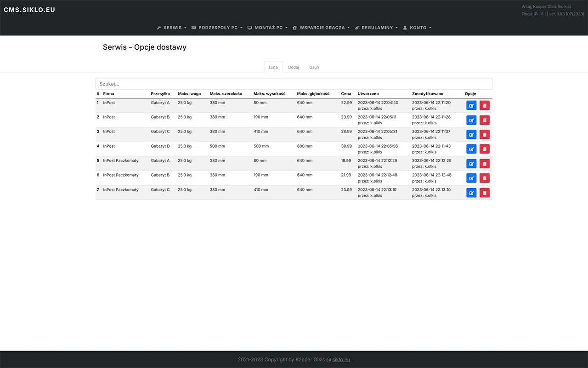588x368 pixels.
Task: Activate the Lista tab
Action: tap(273, 67)
